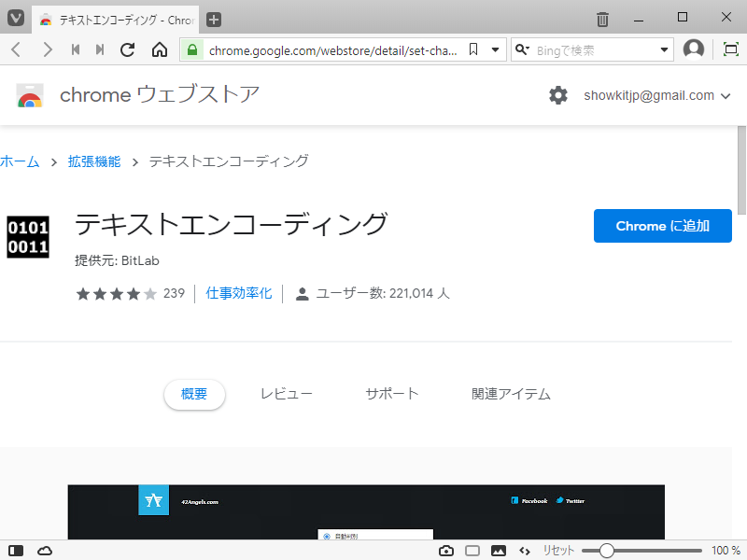This screenshot has width=747, height=560.
Task: Click the address bar URL
Action: tap(333, 50)
